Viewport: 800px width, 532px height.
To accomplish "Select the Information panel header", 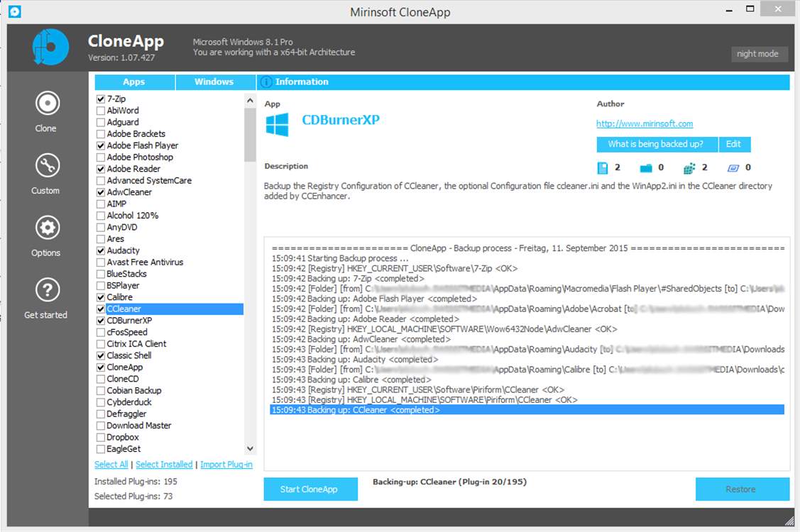I will pos(523,82).
